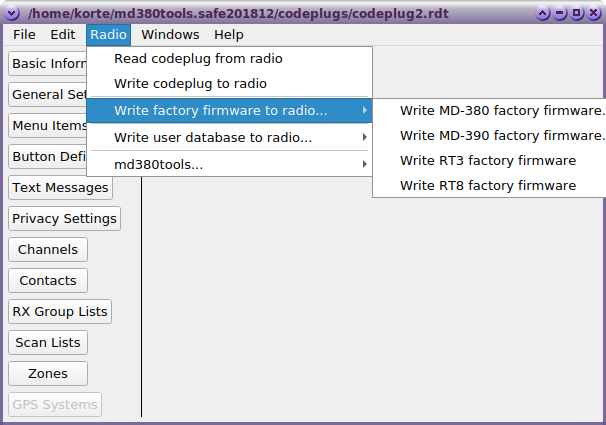Click the Contacts button
This screenshot has height=425, width=606.
[48, 281]
